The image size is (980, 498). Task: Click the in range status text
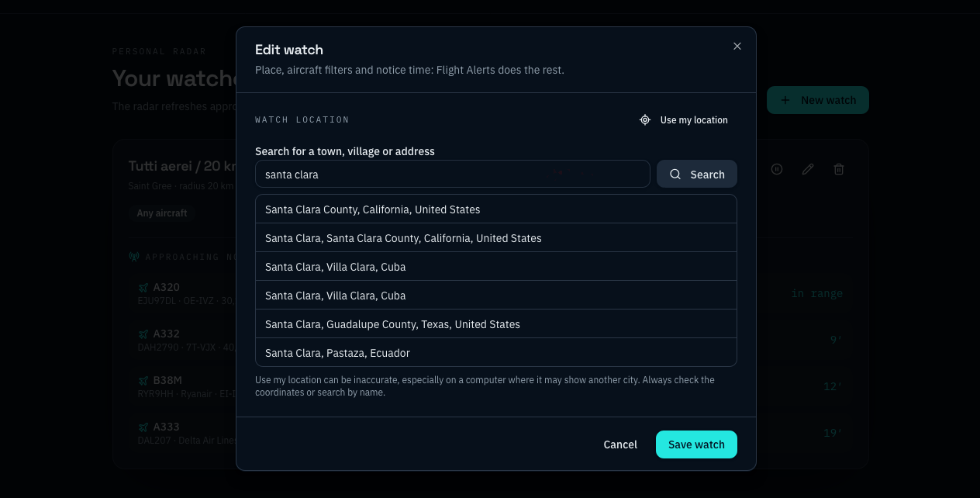816,294
